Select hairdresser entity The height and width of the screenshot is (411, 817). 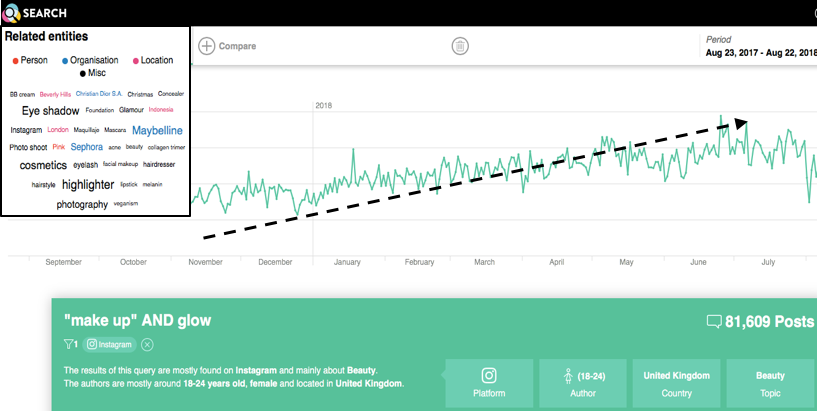[x=159, y=165]
